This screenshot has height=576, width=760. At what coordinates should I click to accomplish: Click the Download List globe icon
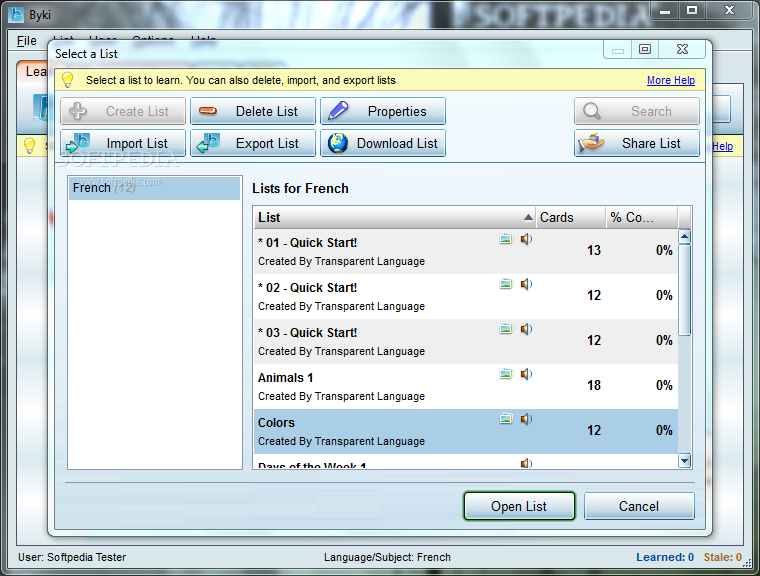click(x=338, y=143)
